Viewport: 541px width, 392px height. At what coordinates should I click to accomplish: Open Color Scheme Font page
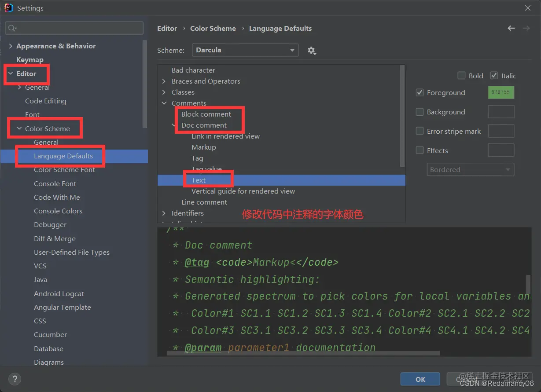(x=64, y=169)
